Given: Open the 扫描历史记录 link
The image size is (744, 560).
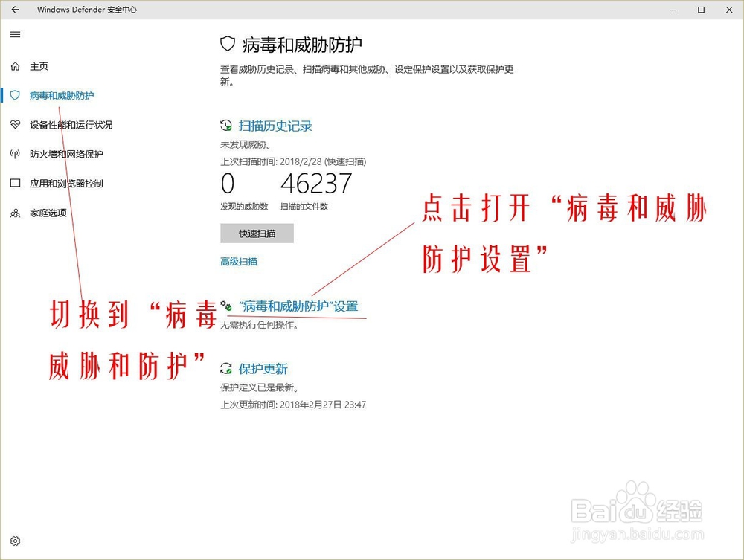Looking at the screenshot, I should (275, 126).
